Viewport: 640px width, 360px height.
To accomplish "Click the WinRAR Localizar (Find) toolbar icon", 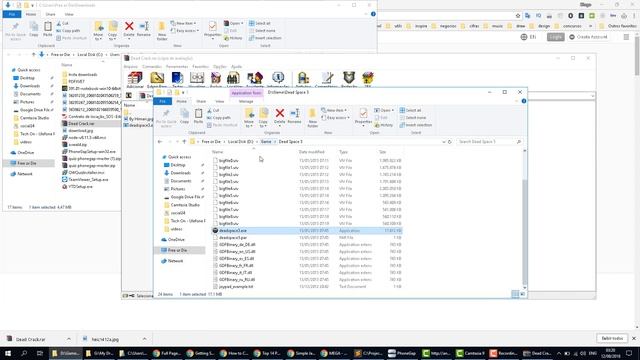I will [234, 79].
